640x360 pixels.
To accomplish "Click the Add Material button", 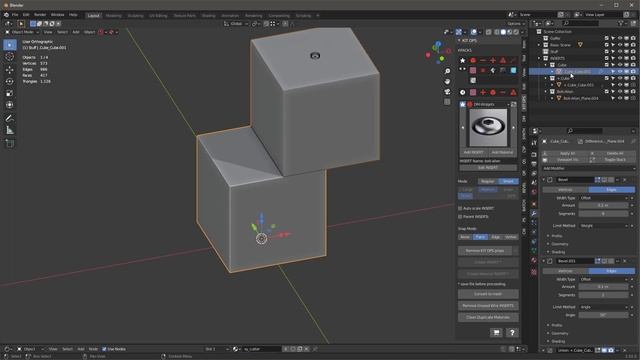I will (502, 152).
